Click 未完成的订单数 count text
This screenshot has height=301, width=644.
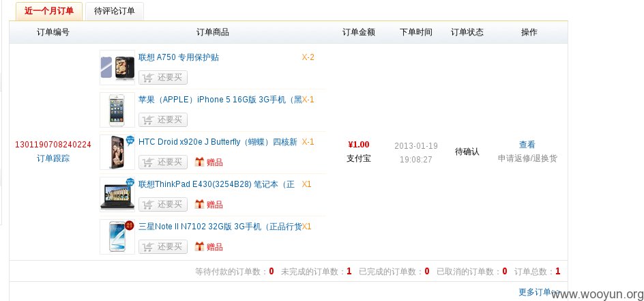[317, 272]
